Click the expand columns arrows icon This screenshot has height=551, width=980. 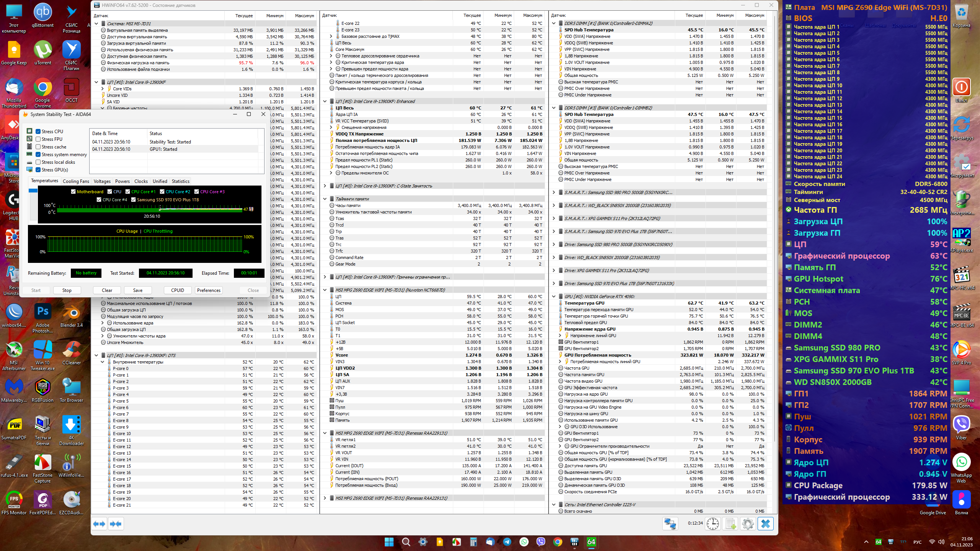pyautogui.click(x=100, y=524)
